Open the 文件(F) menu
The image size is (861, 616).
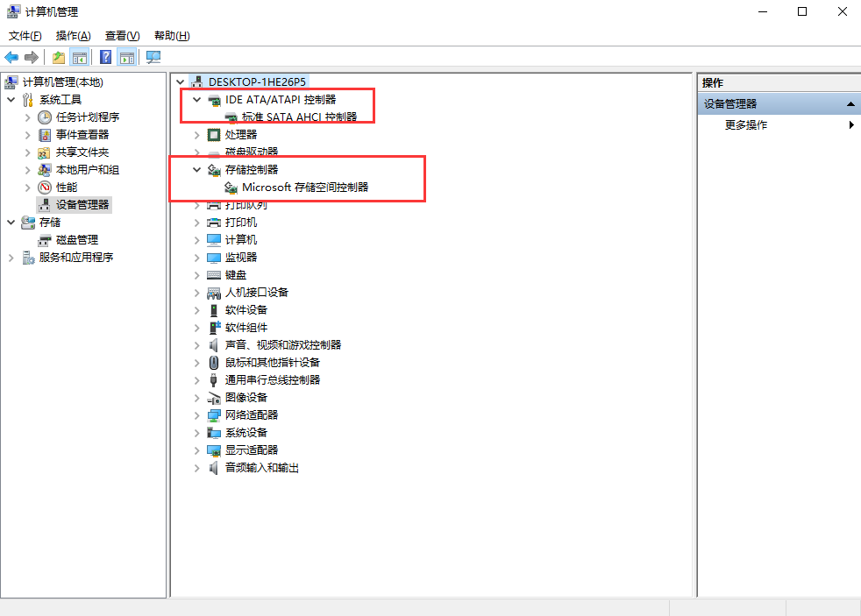(x=25, y=36)
